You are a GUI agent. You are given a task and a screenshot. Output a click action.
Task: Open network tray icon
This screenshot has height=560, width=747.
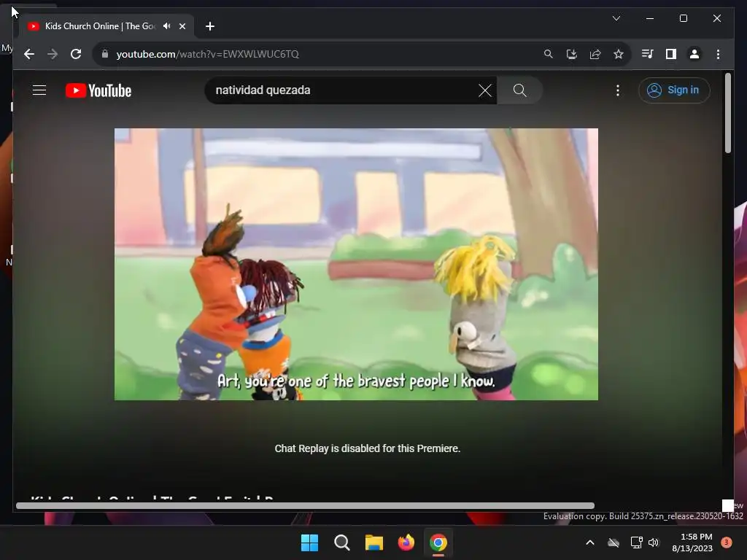[x=636, y=542]
